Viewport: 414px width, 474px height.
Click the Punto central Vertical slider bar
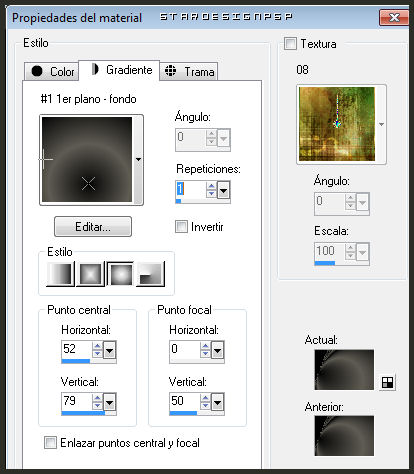(89, 413)
